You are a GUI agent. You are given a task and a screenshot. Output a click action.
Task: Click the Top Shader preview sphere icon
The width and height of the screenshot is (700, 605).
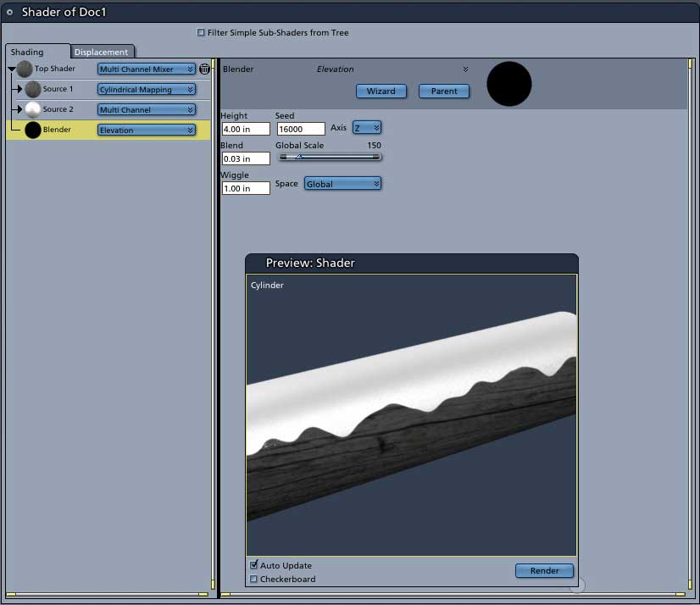[x=25, y=69]
